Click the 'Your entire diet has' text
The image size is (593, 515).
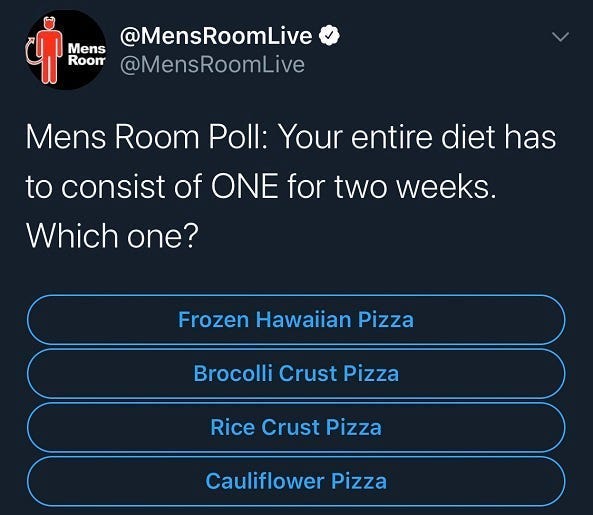[x=417, y=137]
